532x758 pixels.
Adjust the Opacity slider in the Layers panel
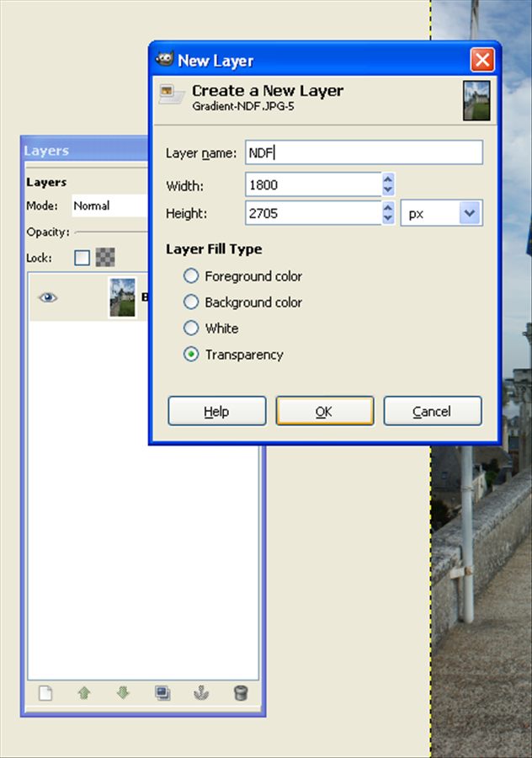112,232
